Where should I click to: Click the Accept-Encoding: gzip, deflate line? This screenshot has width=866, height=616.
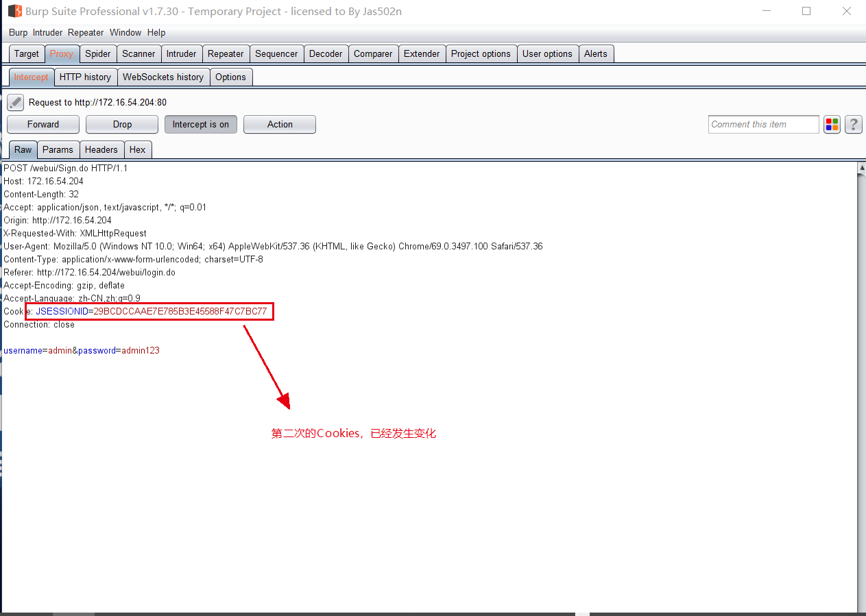pyautogui.click(x=64, y=285)
